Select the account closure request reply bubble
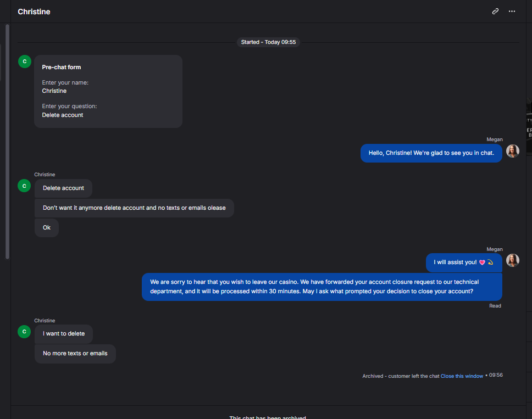Image resolution: width=532 pixels, height=419 pixels. [322, 287]
